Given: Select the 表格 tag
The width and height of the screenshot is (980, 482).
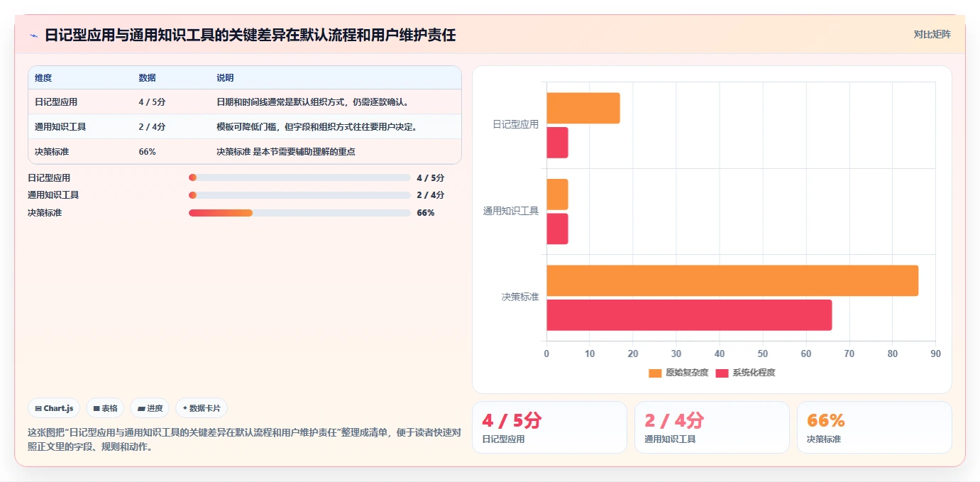Looking at the screenshot, I should point(105,408).
